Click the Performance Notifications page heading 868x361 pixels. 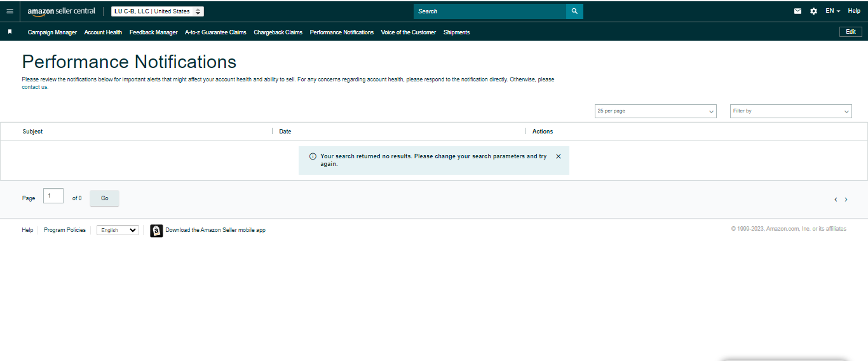click(x=129, y=62)
